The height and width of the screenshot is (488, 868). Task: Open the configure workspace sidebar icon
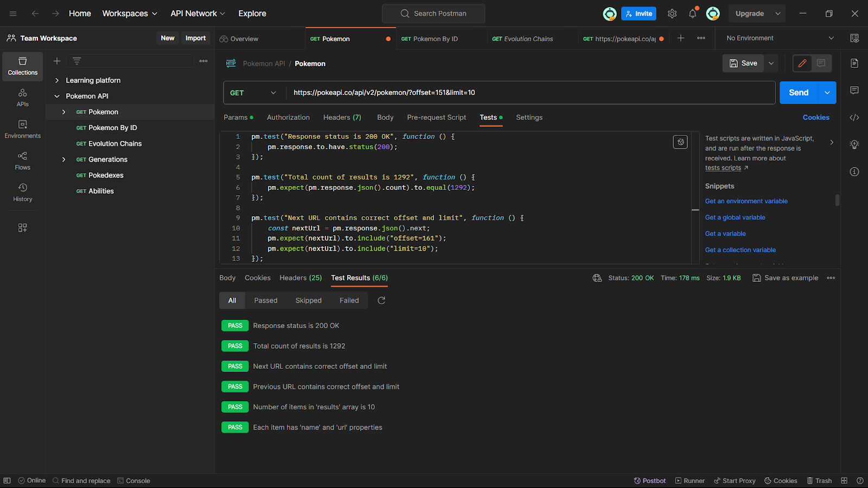[22, 228]
